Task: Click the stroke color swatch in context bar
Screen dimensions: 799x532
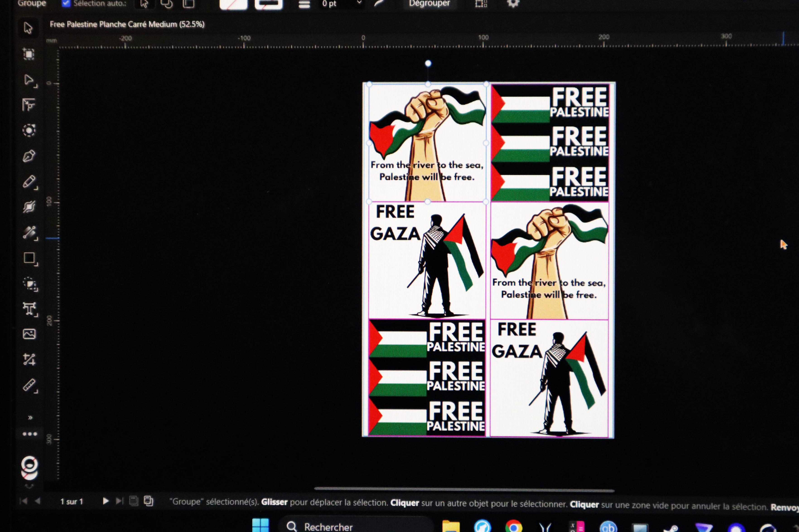Action: point(269,4)
